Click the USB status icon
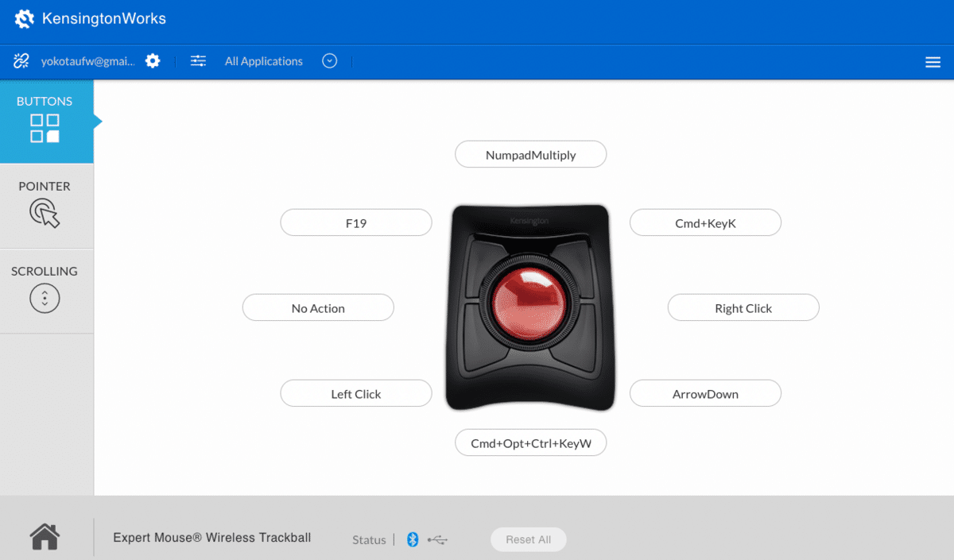 pos(438,540)
